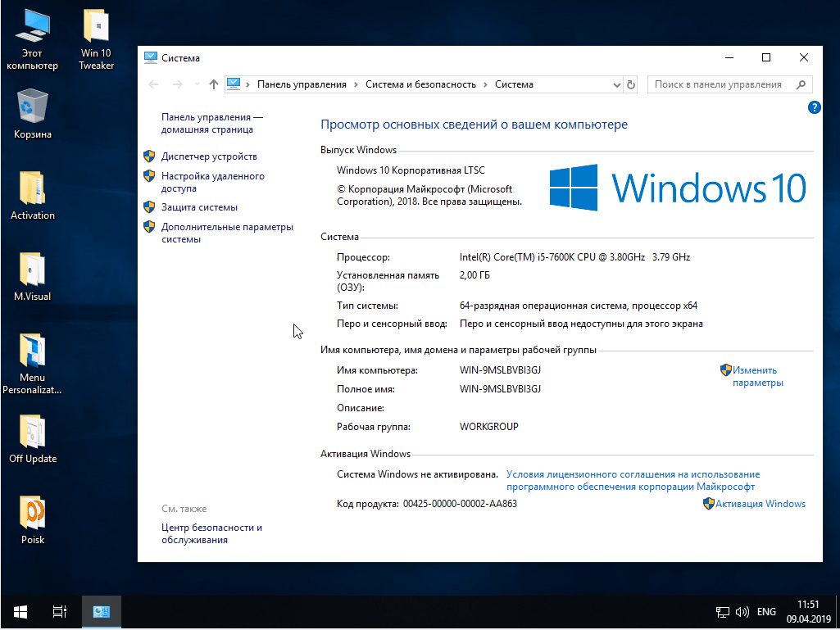Expand the address bar history dropdown
840x630 pixels.
point(616,84)
